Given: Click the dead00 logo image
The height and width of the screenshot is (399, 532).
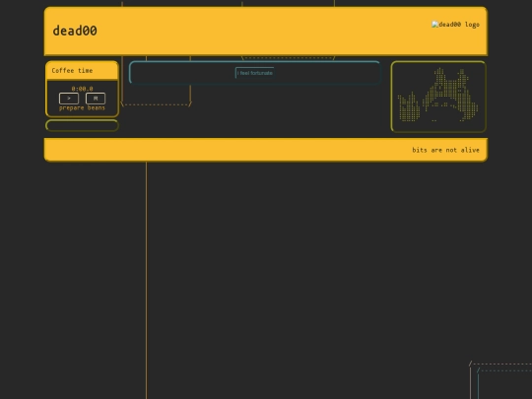Looking at the screenshot, I should coord(455,25).
